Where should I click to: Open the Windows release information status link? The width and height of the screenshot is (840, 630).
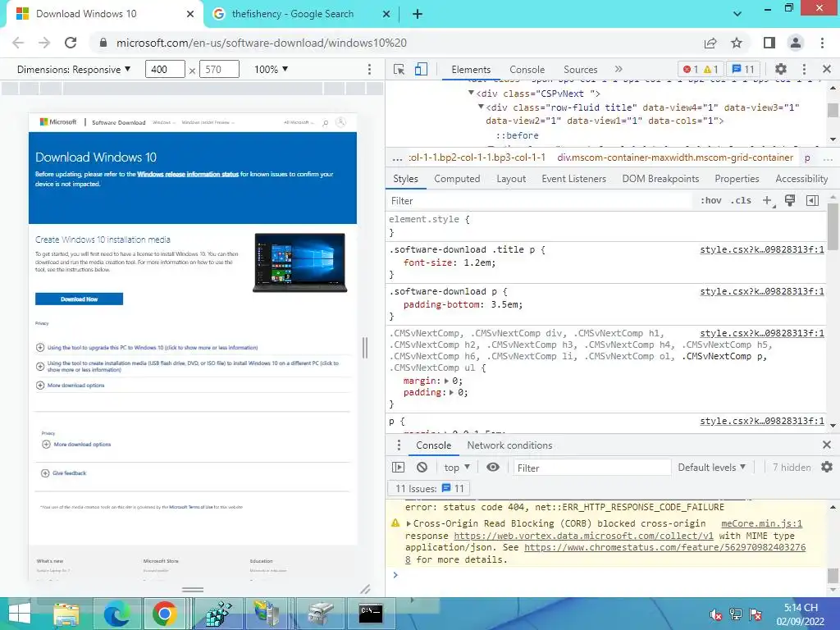(188, 174)
